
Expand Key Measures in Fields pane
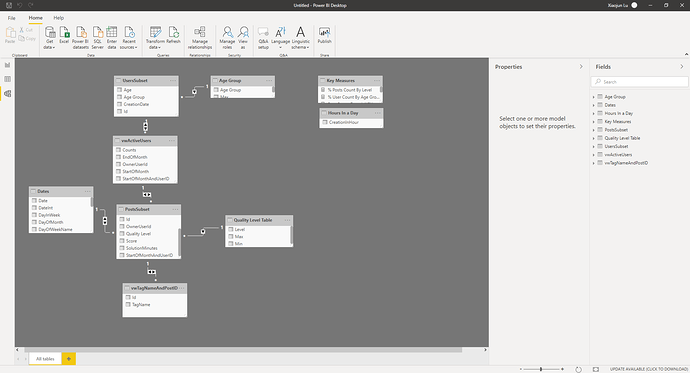pyautogui.click(x=594, y=122)
